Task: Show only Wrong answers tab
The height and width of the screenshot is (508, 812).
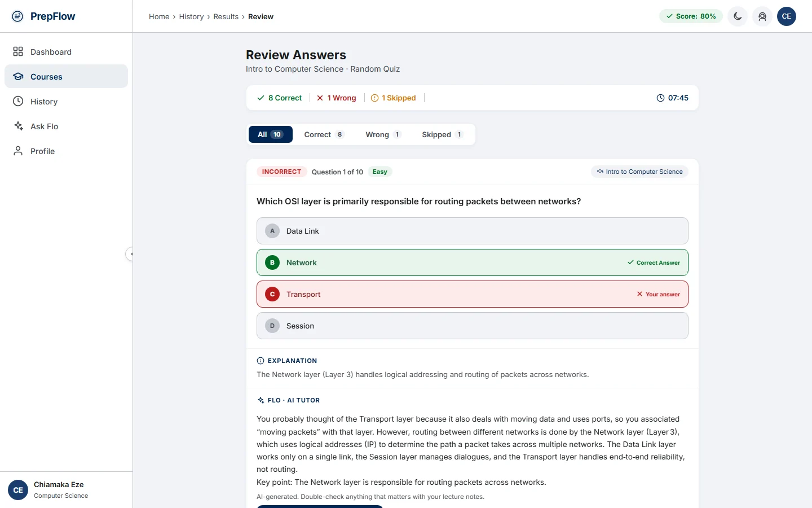Action: click(383, 134)
